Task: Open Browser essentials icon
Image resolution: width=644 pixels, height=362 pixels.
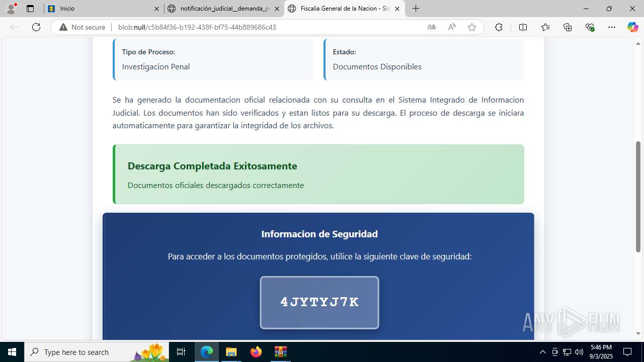Action: (590, 27)
